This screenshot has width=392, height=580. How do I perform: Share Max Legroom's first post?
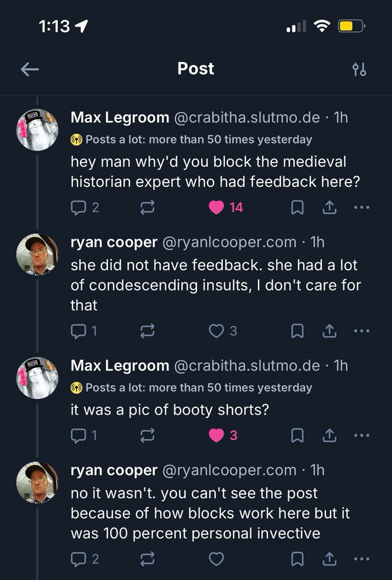pyautogui.click(x=329, y=207)
